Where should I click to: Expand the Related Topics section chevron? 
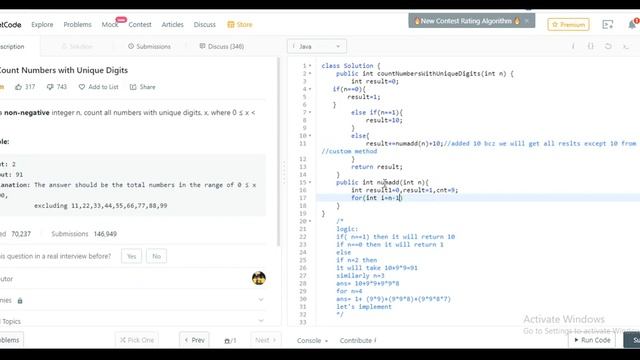(261, 321)
